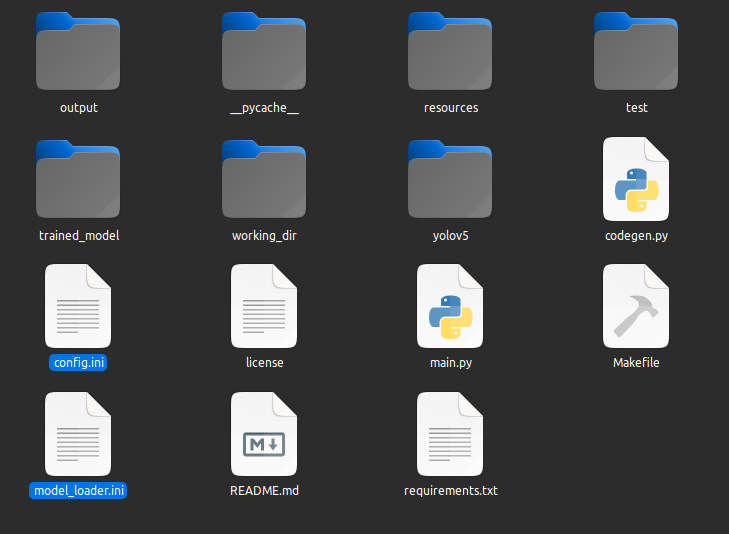This screenshot has height=534, width=729.
Task: Select the Makefile hammer icon
Action: point(636,306)
